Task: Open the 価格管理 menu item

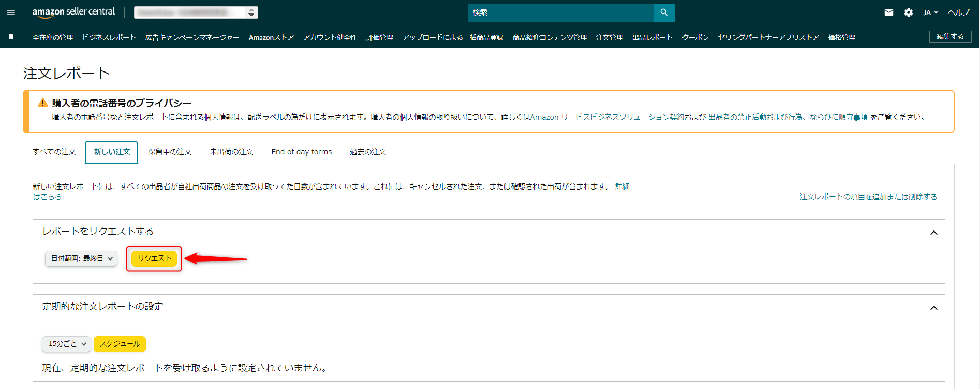Action: 842,37
